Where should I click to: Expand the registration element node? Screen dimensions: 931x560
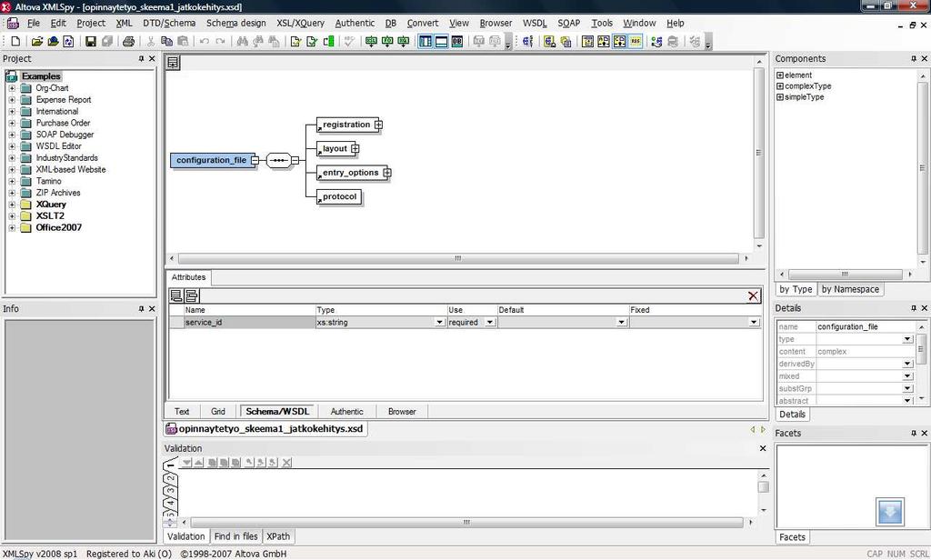coord(378,125)
